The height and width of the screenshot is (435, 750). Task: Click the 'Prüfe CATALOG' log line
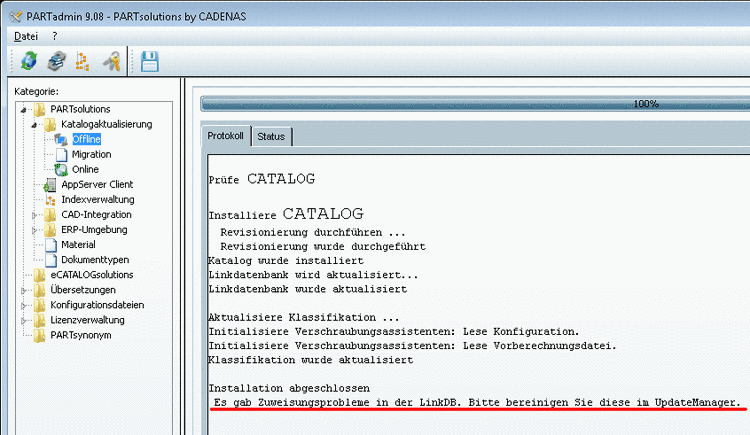pyautogui.click(x=262, y=179)
